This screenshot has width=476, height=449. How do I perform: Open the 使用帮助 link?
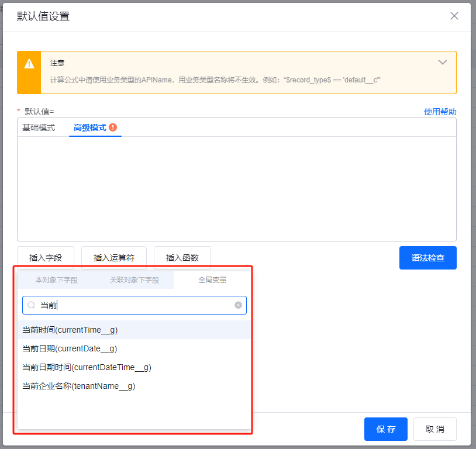[440, 112]
